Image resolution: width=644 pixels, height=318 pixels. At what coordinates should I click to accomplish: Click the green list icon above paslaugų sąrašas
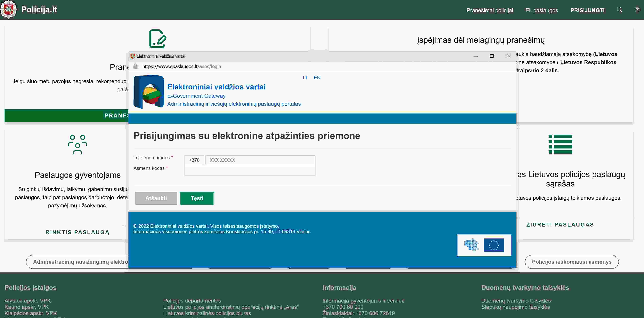point(560,144)
